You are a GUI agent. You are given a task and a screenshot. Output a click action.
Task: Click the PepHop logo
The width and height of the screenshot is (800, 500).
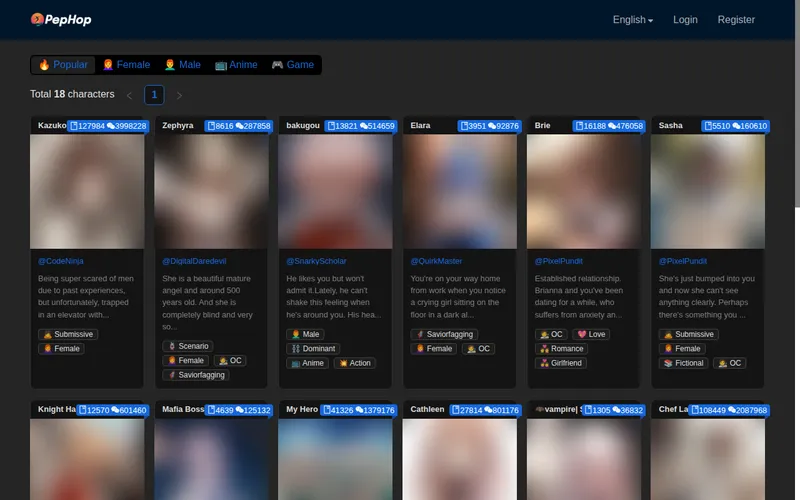(x=61, y=19)
